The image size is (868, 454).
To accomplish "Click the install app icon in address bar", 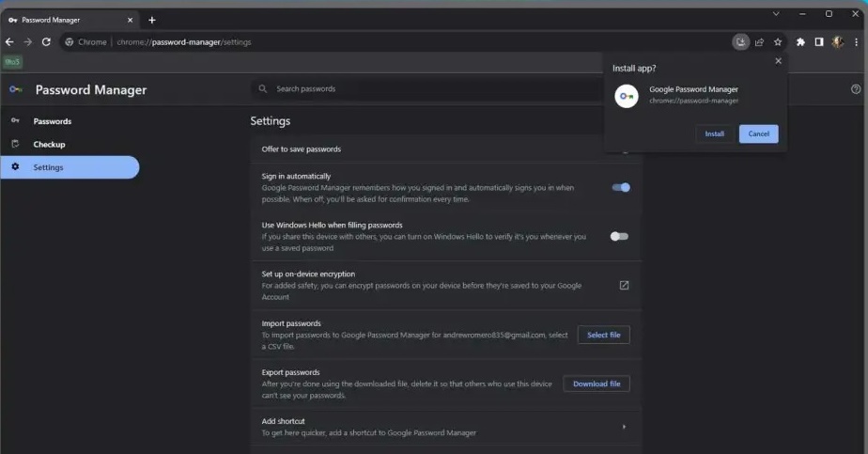I will tap(741, 42).
